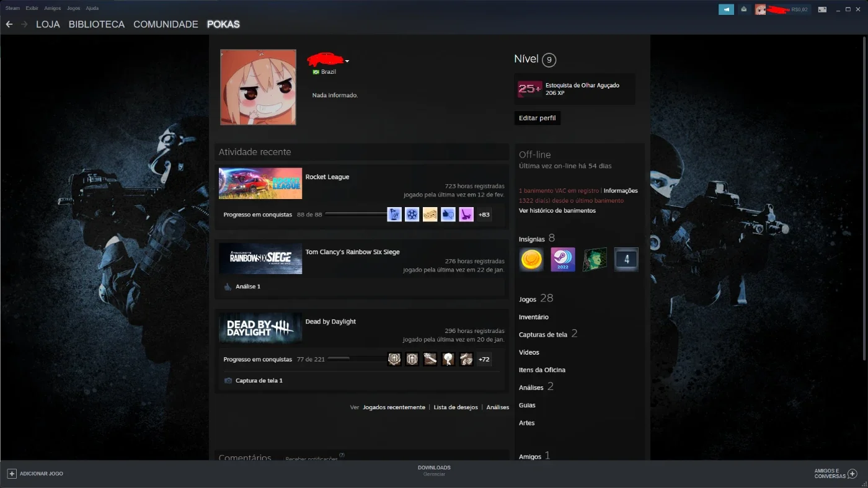
Task: Show the +83 more Rocket League achievements
Action: 484,215
